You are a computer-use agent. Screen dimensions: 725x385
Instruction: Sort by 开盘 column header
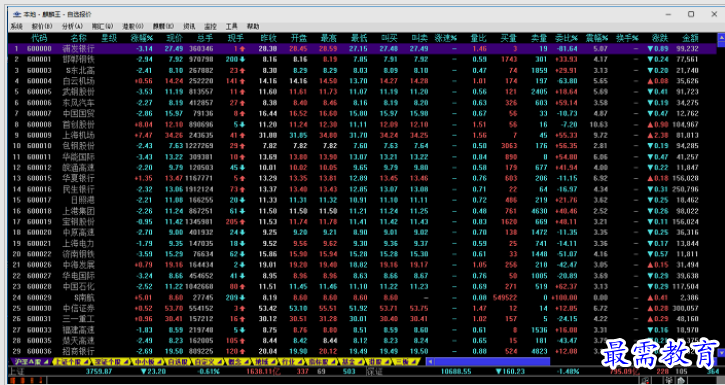[299, 38]
